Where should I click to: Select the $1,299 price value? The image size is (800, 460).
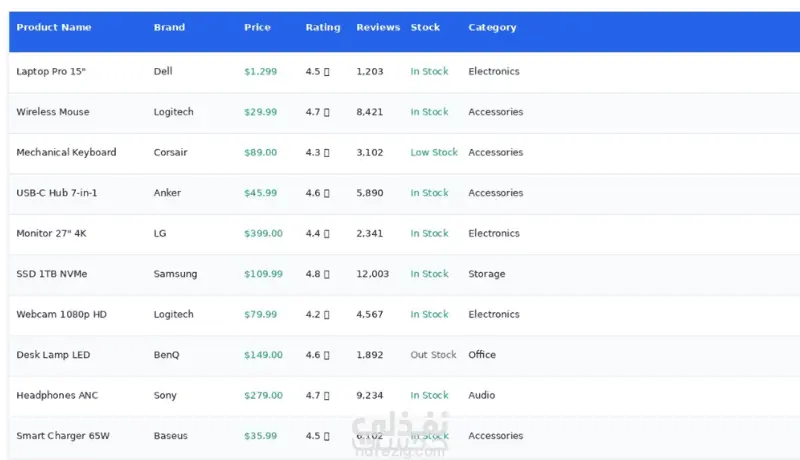(260, 71)
